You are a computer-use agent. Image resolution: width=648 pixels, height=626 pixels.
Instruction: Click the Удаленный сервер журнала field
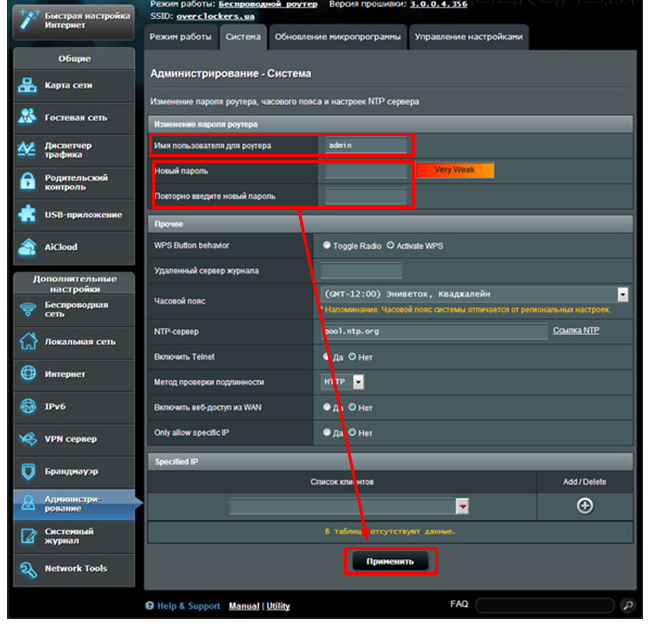point(361,271)
